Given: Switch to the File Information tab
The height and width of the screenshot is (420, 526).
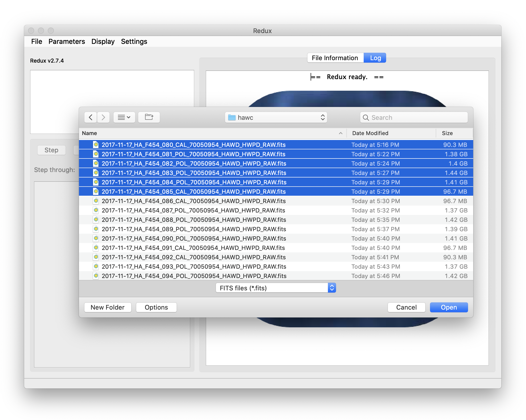Looking at the screenshot, I should [335, 58].
